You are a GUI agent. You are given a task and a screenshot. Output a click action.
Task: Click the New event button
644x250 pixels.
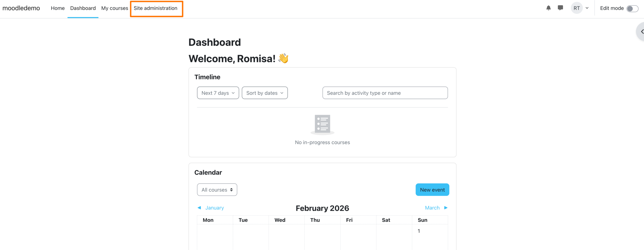432,190
